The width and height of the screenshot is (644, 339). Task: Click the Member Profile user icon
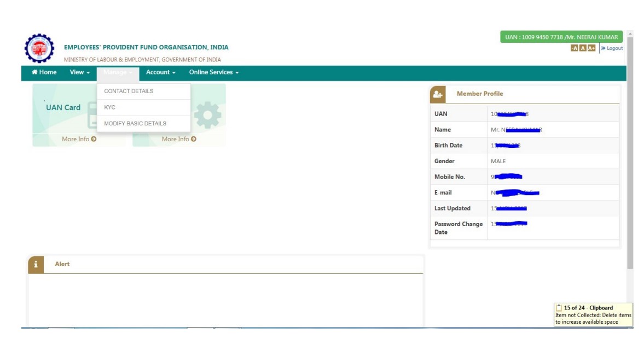coord(438,94)
